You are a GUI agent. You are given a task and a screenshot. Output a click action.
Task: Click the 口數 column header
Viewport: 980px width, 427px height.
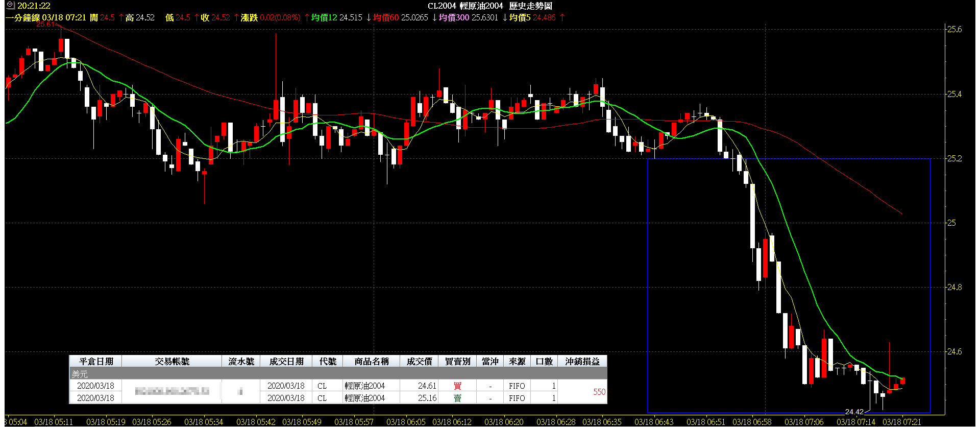[544, 361]
